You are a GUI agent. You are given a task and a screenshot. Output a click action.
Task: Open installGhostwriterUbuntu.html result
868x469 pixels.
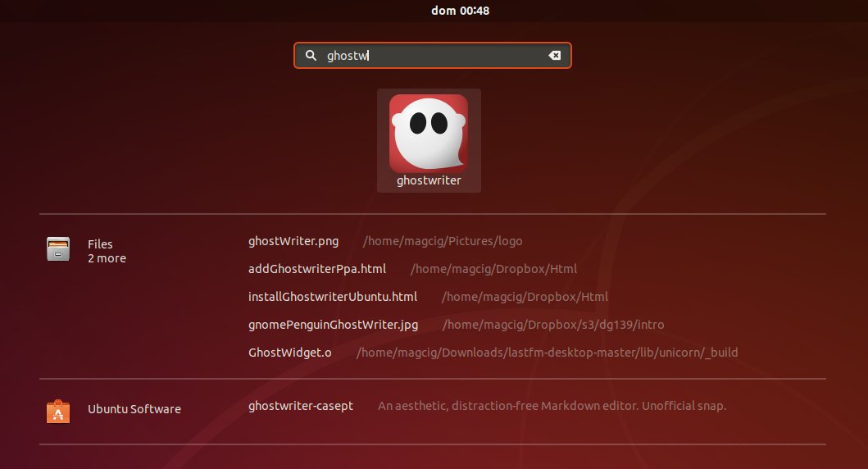tap(333, 297)
